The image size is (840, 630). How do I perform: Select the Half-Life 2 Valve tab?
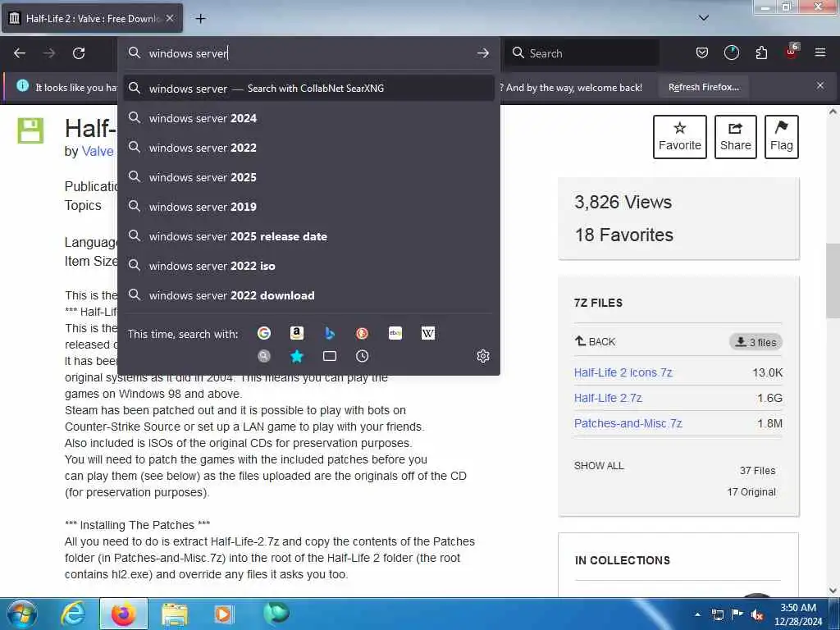(x=92, y=18)
